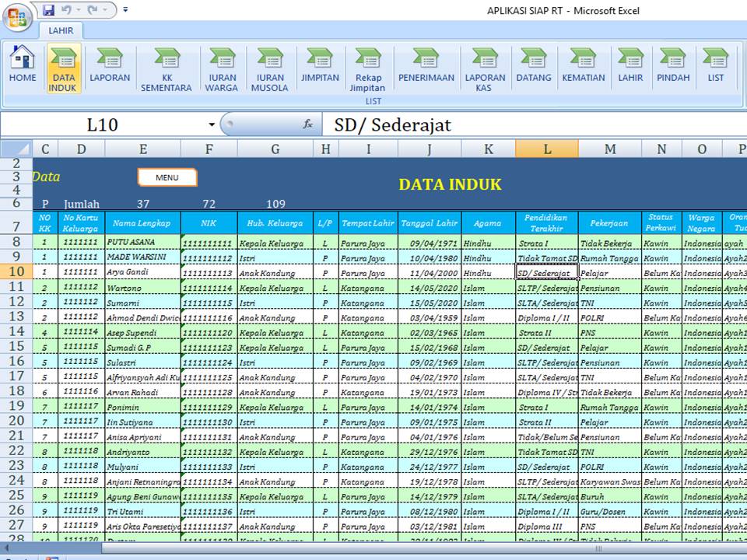Open the PINDAH ribbon icon
747x560 pixels.
coord(672,64)
